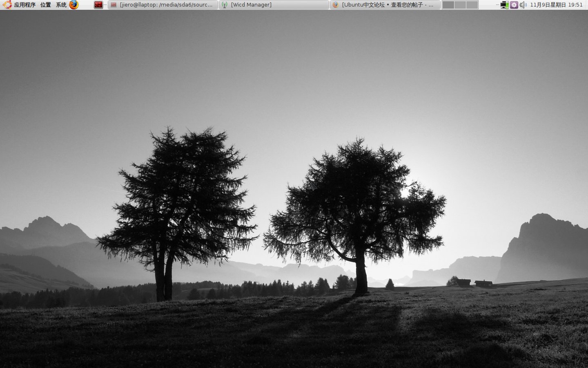
Task: Restore the Wicd Manager window
Action: coord(274,5)
